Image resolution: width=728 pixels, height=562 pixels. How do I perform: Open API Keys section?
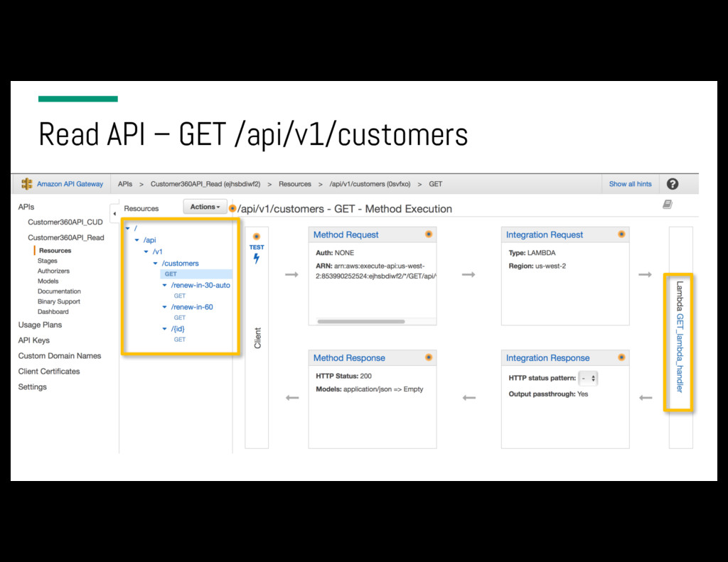pyautogui.click(x=34, y=340)
